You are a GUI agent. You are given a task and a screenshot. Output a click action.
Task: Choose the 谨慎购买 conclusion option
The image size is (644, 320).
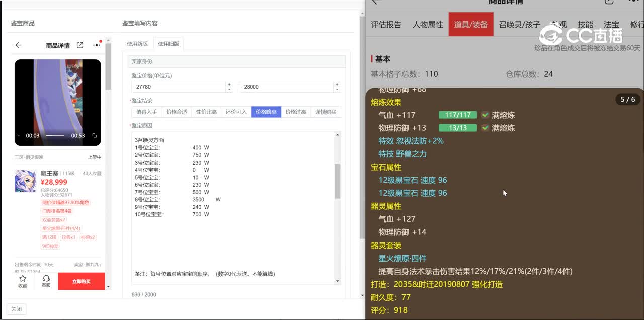(x=326, y=112)
